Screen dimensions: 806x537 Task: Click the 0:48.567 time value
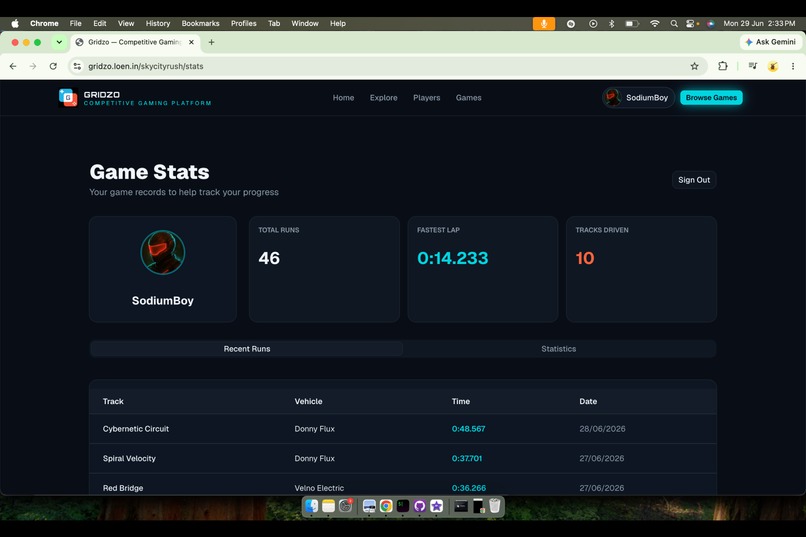468,429
